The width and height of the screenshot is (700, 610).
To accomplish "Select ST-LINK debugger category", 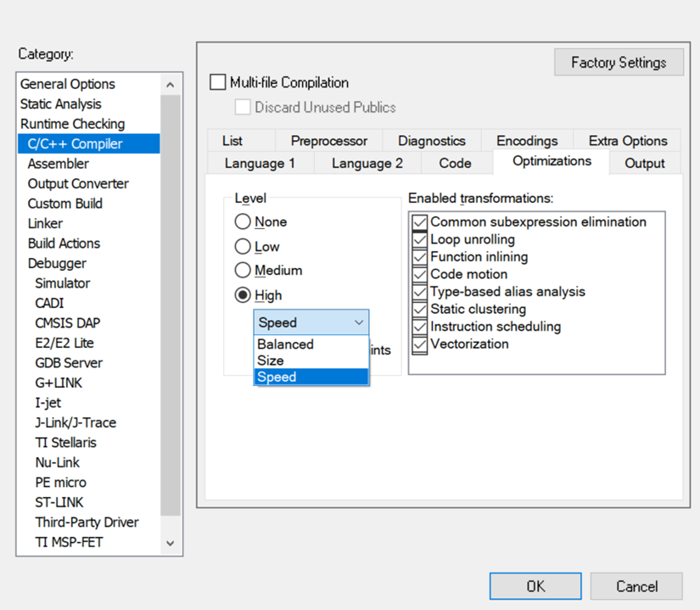I will (x=59, y=502).
